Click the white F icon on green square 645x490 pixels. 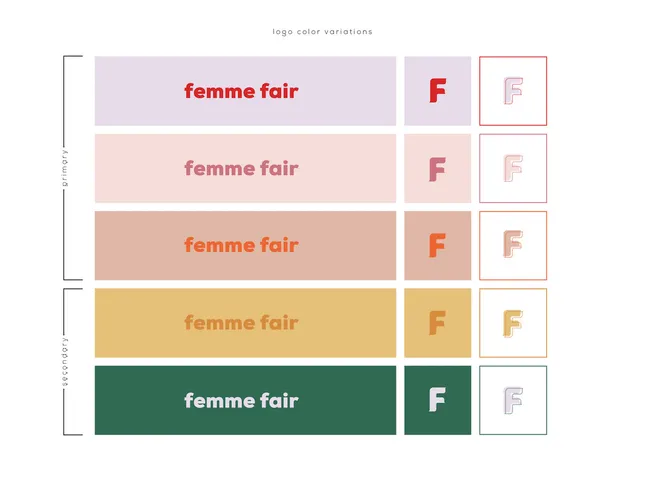(437, 400)
